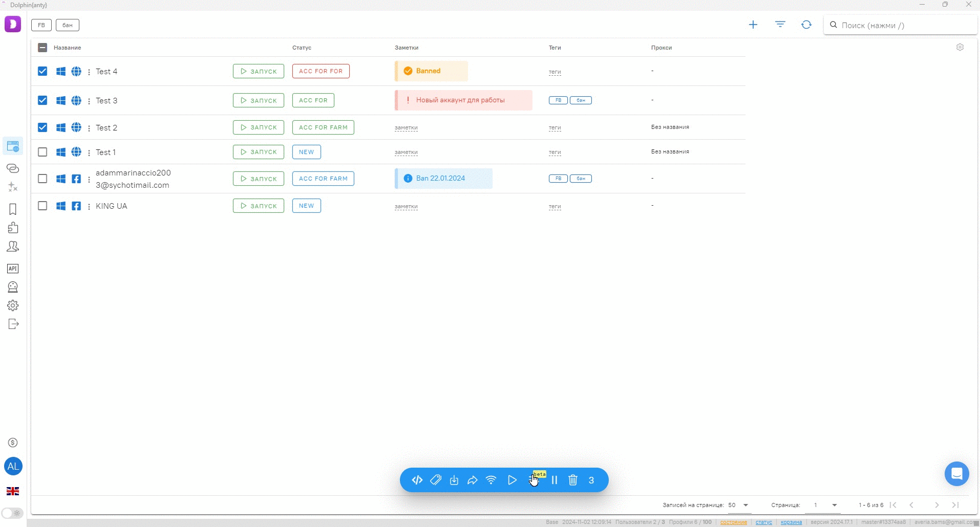980x527 pixels.
Task: Toggle the dark theme switch
Action: pos(12,513)
